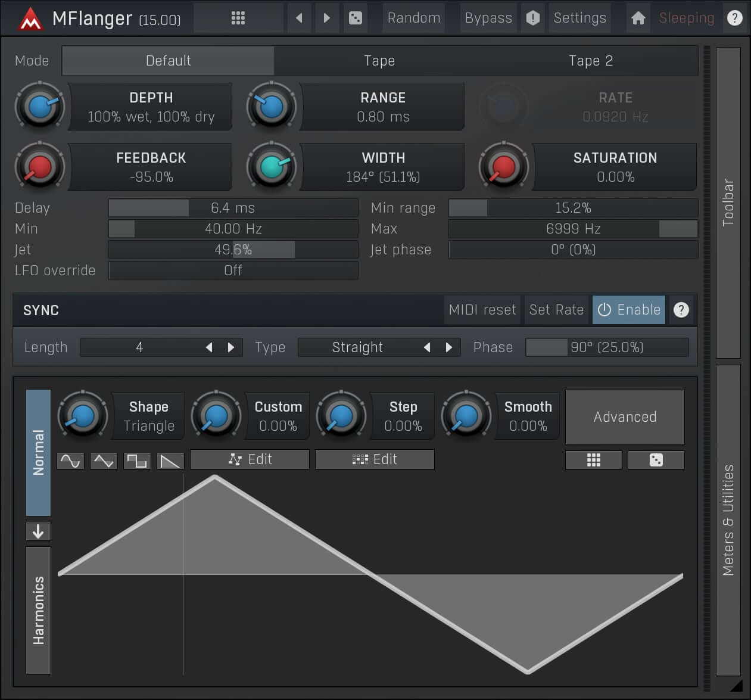Click the previous arrow for Length value
Viewport: 751px width, 700px height.
(209, 347)
